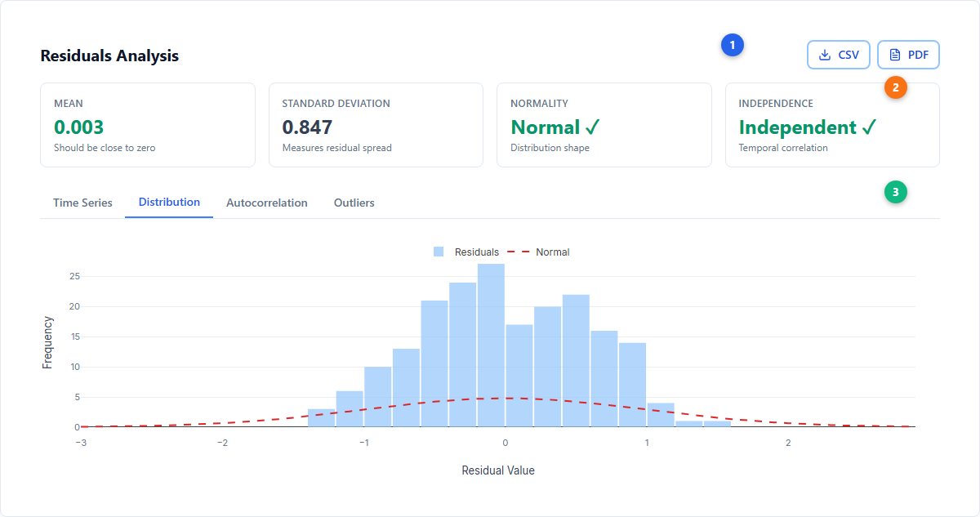This screenshot has height=517, width=980.
Task: Click the Residuals Analysis heading
Action: click(109, 56)
